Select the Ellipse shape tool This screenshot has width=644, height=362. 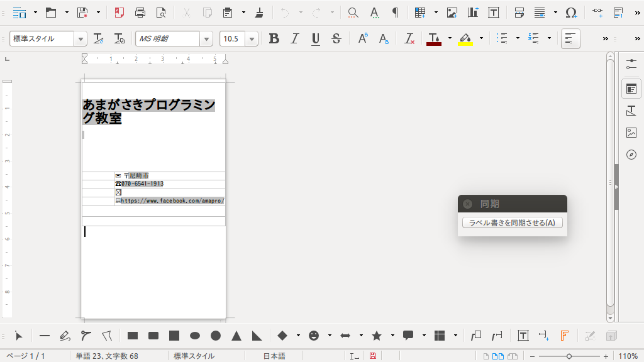pos(195,336)
